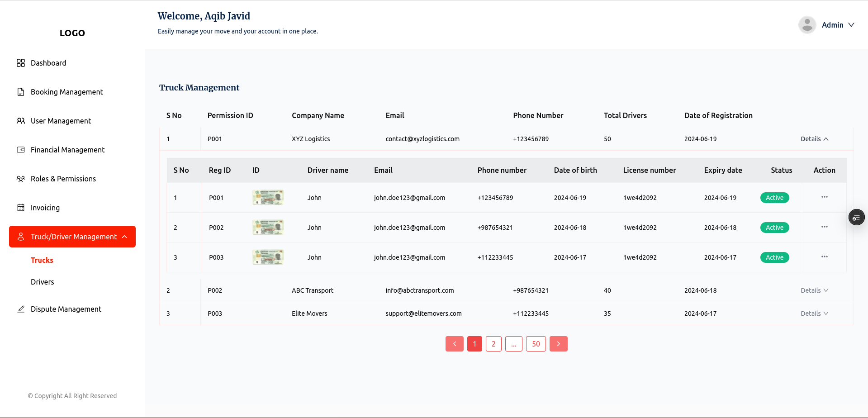Image resolution: width=868 pixels, height=418 pixels.
Task: Click the Dashboard grid icon
Action: (21, 63)
